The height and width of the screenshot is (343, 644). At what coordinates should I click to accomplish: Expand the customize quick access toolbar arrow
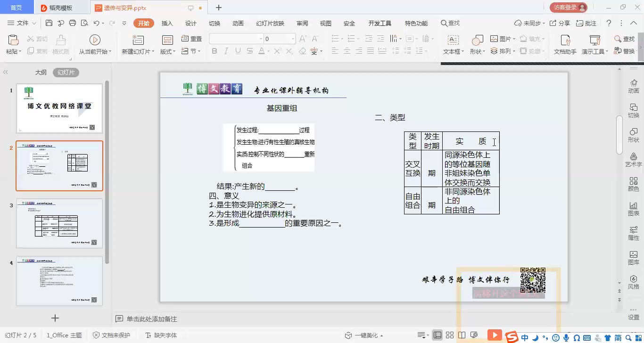tap(124, 23)
